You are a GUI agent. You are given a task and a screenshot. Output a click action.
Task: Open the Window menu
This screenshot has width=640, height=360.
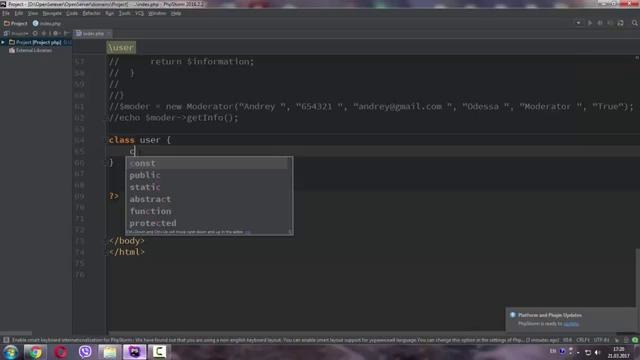point(157,13)
